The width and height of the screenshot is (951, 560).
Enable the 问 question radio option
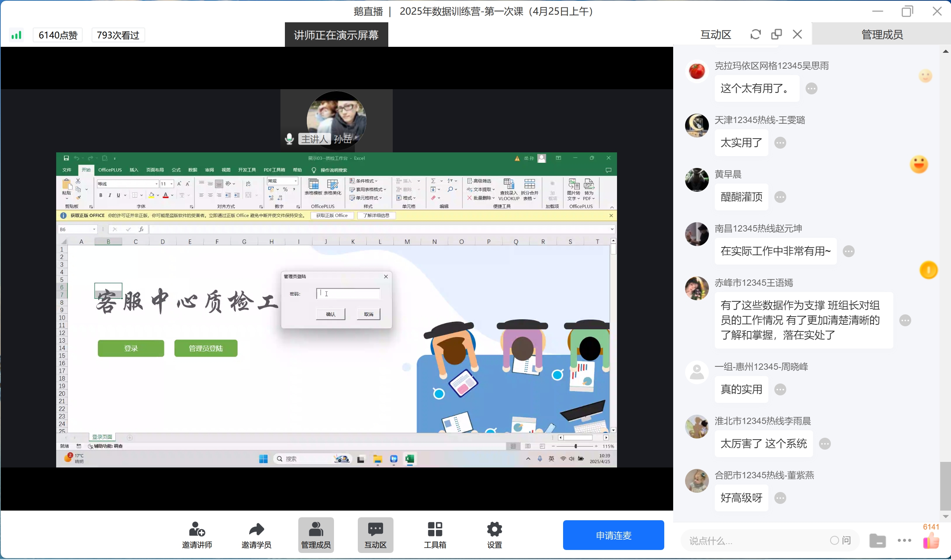(x=834, y=540)
